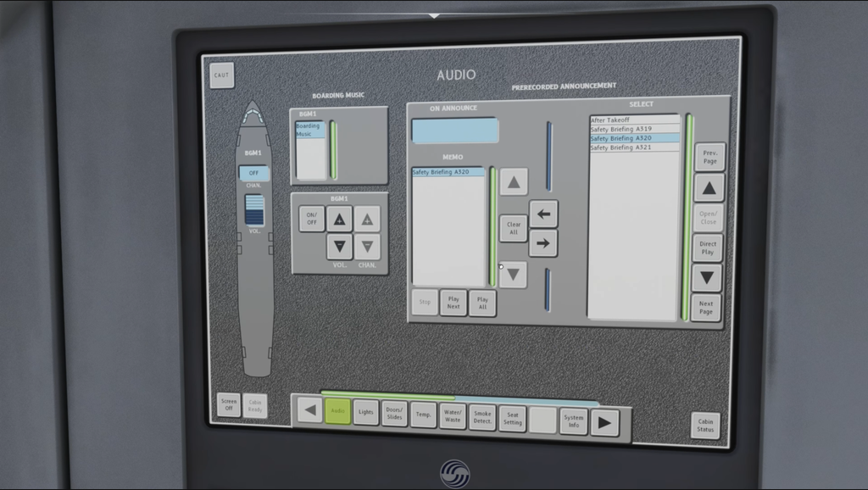Open System Info page tab
Screen dimensions: 868x490
[x=574, y=422]
